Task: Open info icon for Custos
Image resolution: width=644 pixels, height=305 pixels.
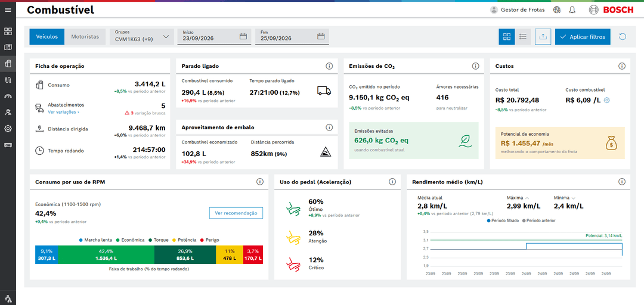Action: click(622, 66)
